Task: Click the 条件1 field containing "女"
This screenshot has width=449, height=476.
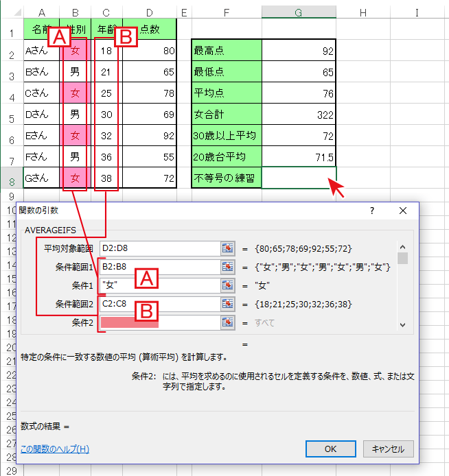Action: click(160, 285)
